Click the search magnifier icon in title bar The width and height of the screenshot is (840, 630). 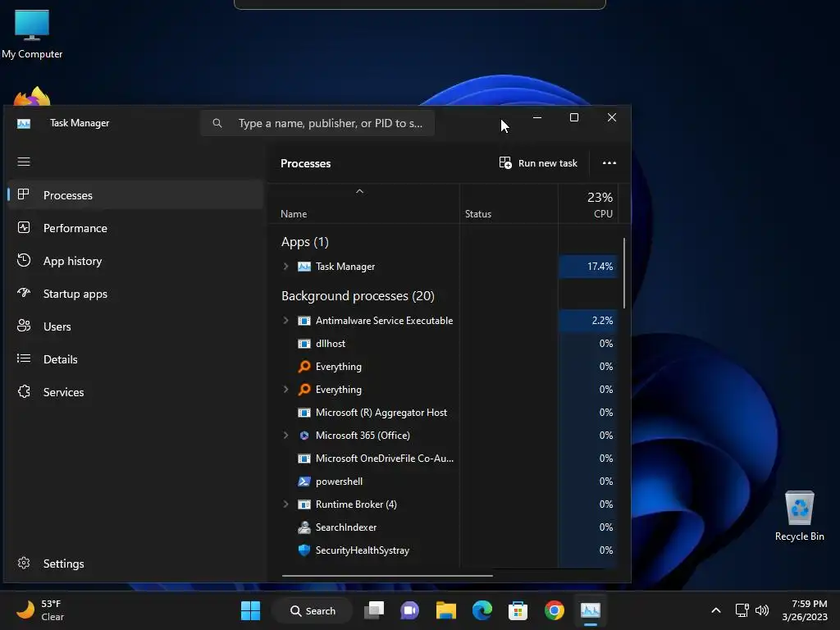pyautogui.click(x=217, y=123)
